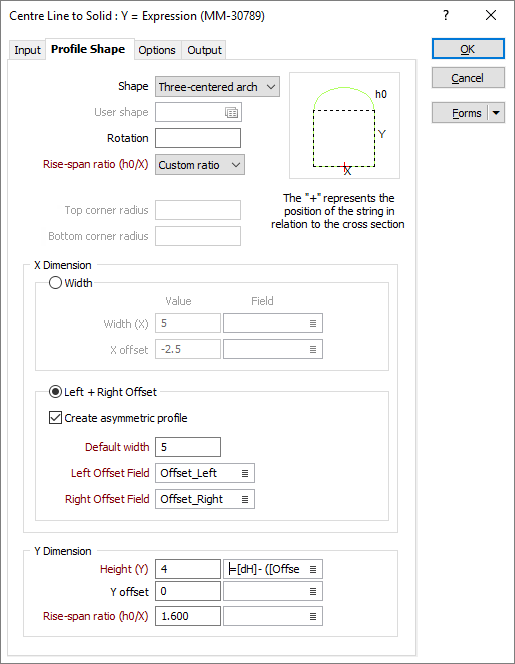Click the list icon in Right Offset Field
Viewport: 515px width, 664px height.
245,499
